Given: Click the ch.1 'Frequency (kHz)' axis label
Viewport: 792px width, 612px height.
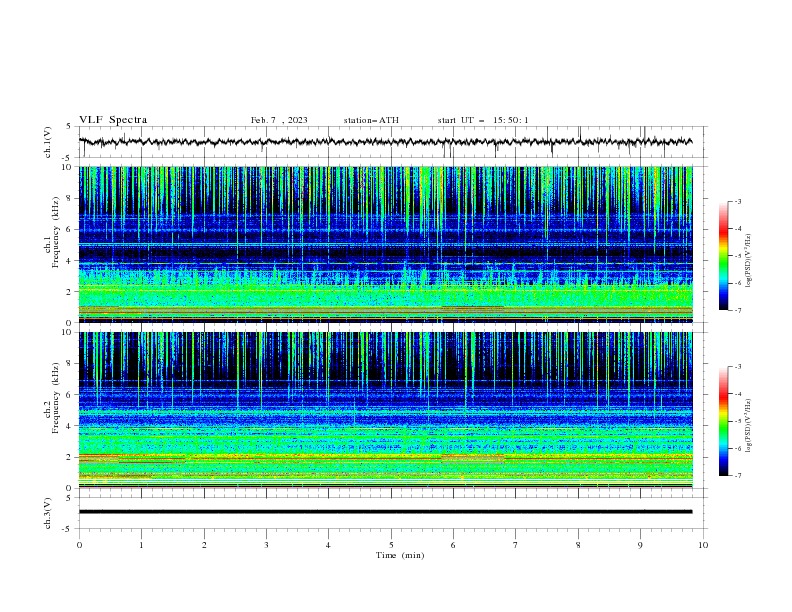Looking at the screenshot, I should [56, 233].
